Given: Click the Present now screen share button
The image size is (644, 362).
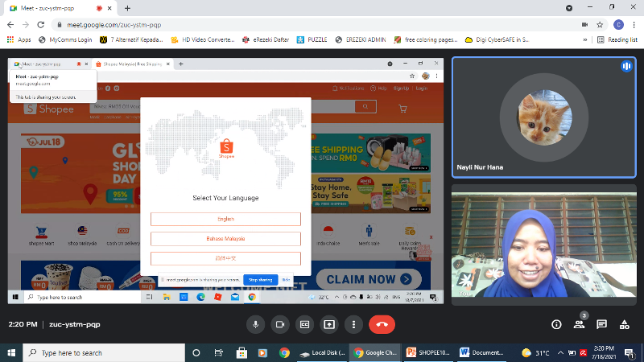Looking at the screenshot, I should (x=329, y=324).
